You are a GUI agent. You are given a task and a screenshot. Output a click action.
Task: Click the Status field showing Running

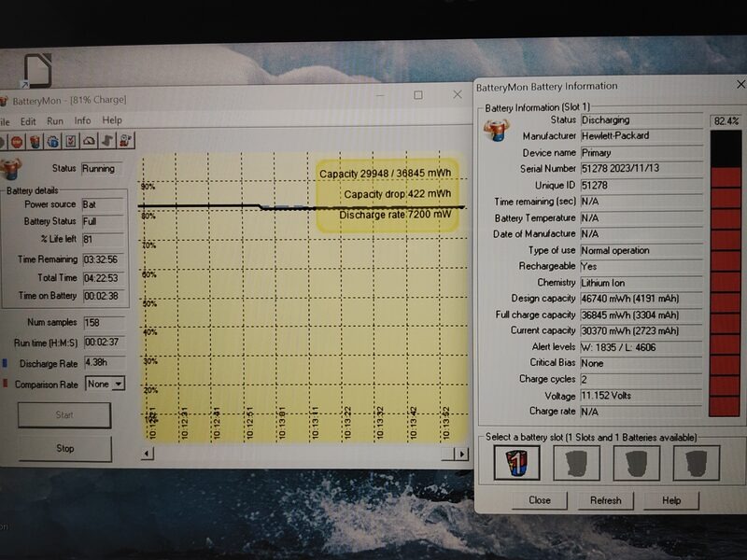pos(102,169)
